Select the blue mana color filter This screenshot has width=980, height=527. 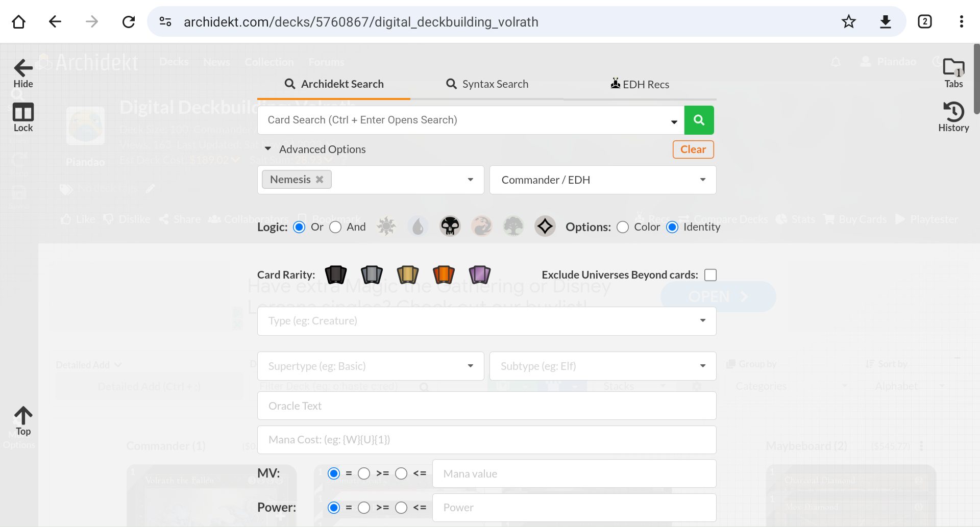(418, 226)
